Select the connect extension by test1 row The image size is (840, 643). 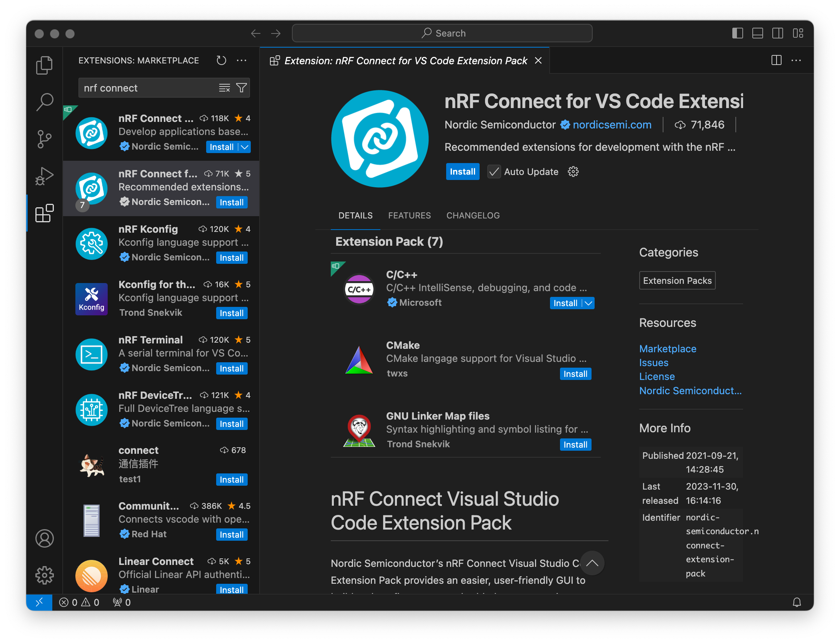tap(161, 465)
